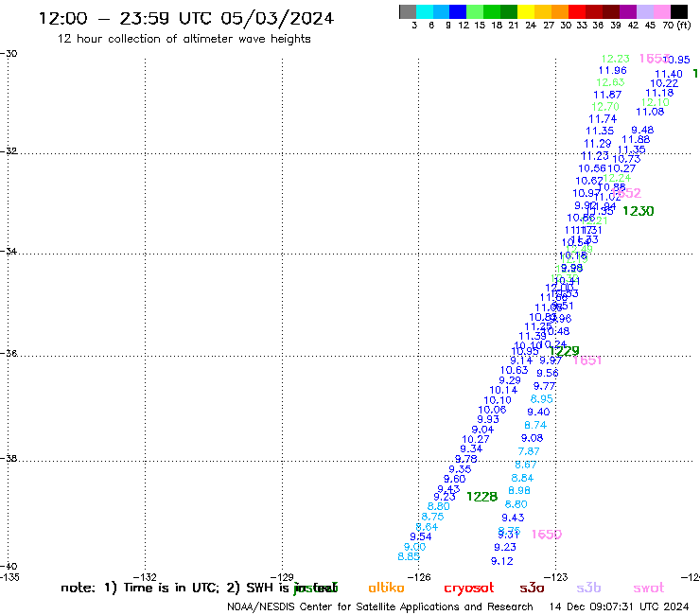Click the wave height value 9.08
The width and height of the screenshot is (700, 615).
[x=533, y=439]
